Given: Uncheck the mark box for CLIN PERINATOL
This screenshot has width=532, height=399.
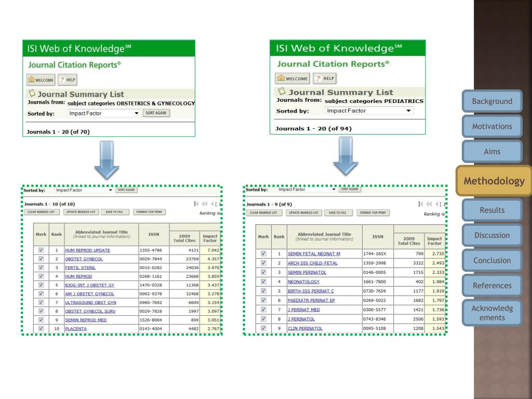Looking at the screenshot, I should pos(263,328).
